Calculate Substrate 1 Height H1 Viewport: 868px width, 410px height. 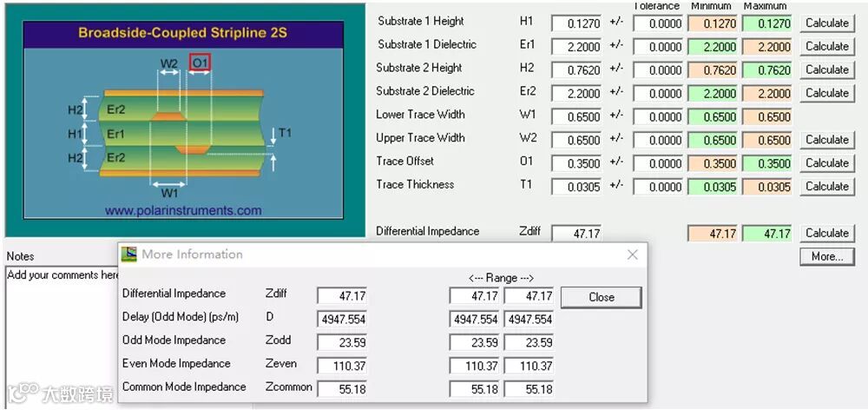coord(827,23)
